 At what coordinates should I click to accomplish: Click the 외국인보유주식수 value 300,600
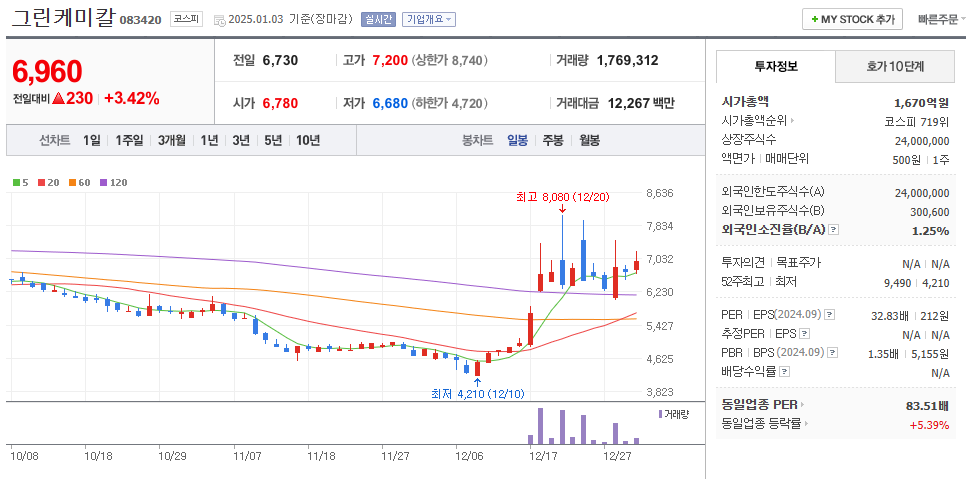(x=930, y=212)
